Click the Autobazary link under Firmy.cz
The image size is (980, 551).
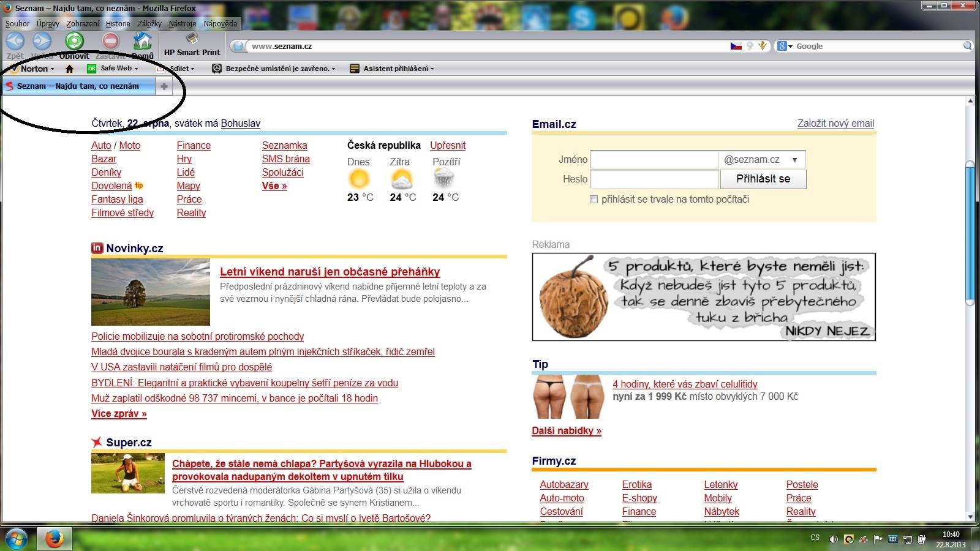[x=564, y=485]
